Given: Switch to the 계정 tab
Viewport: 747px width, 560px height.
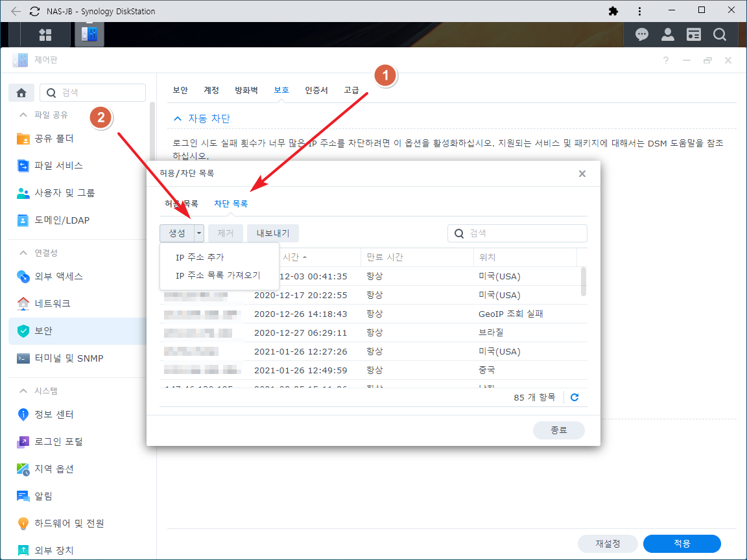Looking at the screenshot, I should (x=211, y=90).
